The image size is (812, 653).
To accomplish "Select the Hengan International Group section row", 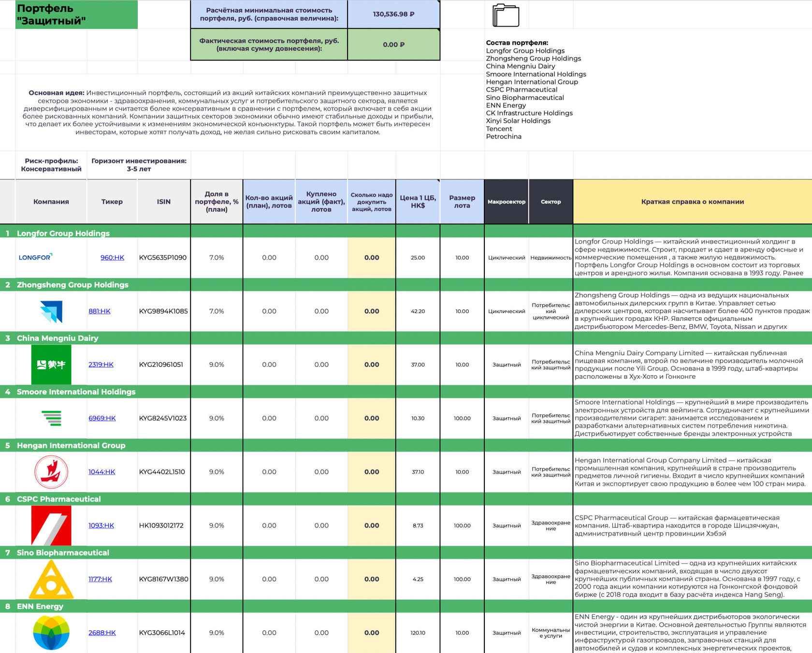I will (406, 445).
